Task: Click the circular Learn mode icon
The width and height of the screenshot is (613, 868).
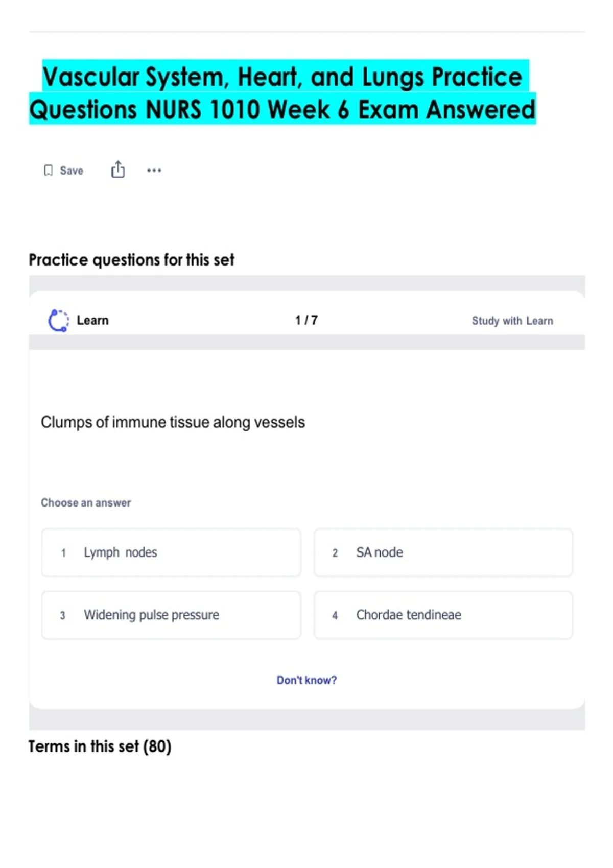Action: click(58, 321)
